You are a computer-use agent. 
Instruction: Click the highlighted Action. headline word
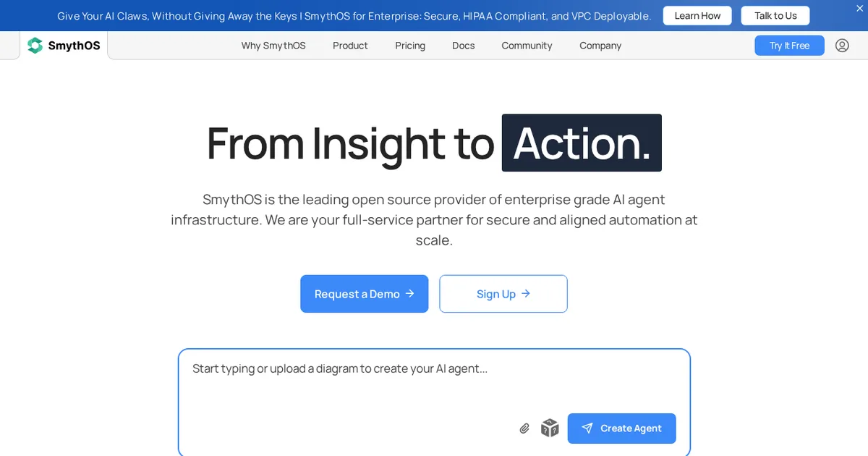[x=582, y=143]
